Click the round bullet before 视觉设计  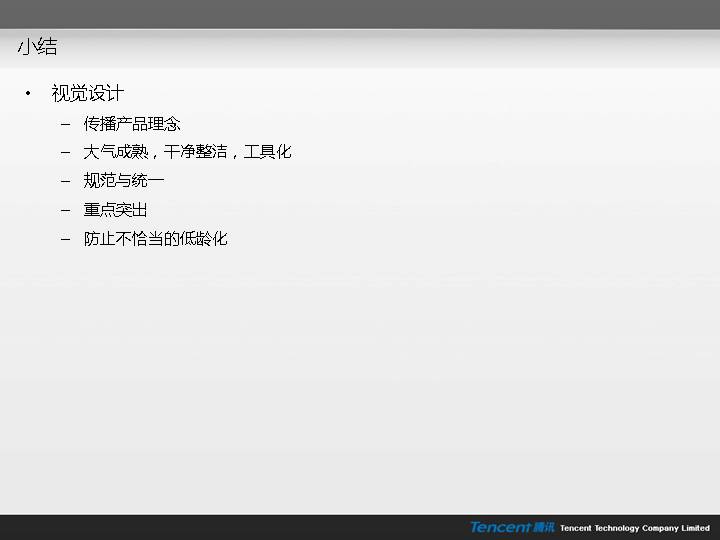[x=28, y=94]
